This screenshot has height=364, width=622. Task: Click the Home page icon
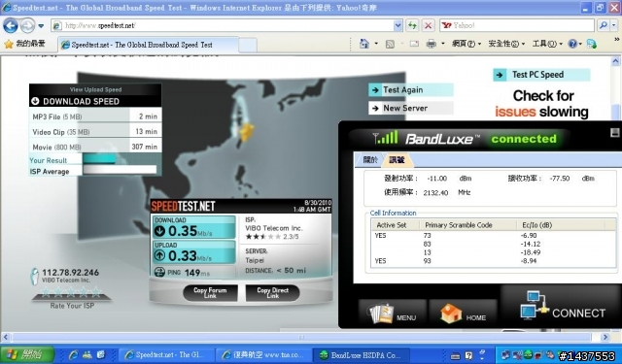tap(364, 44)
